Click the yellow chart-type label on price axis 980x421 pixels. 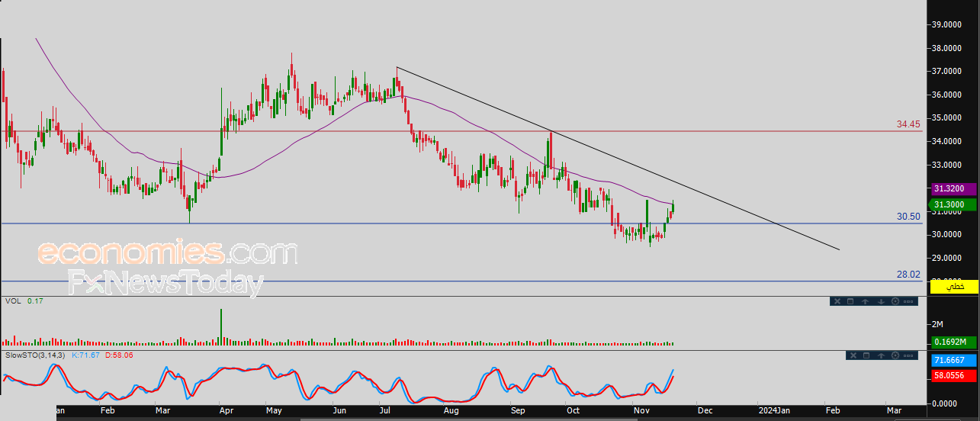pyautogui.click(x=954, y=286)
